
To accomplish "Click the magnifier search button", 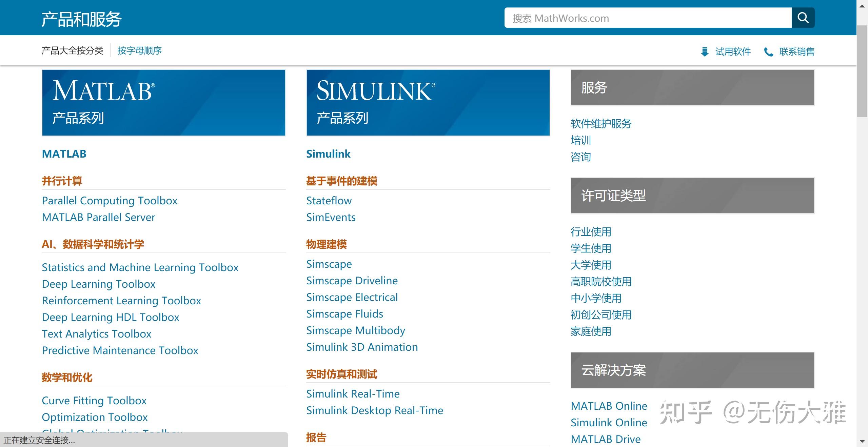I will coord(803,18).
